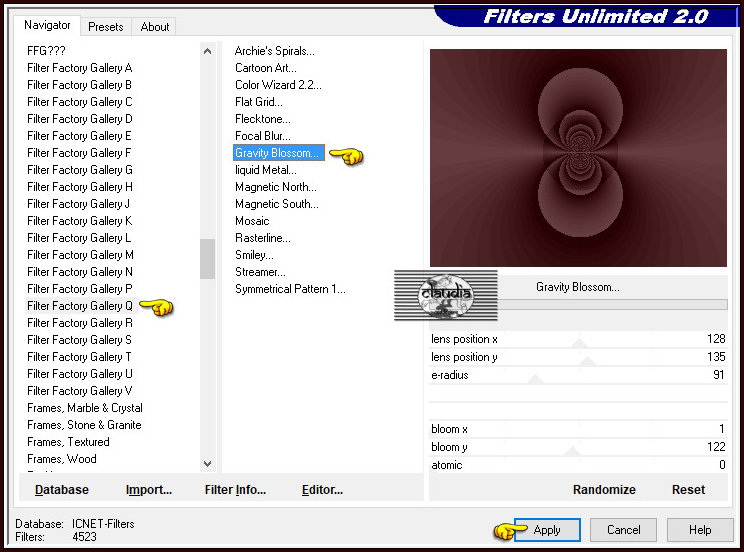This screenshot has height=552, width=744.
Task: Choose the Flat Grid... filter
Action: (259, 102)
